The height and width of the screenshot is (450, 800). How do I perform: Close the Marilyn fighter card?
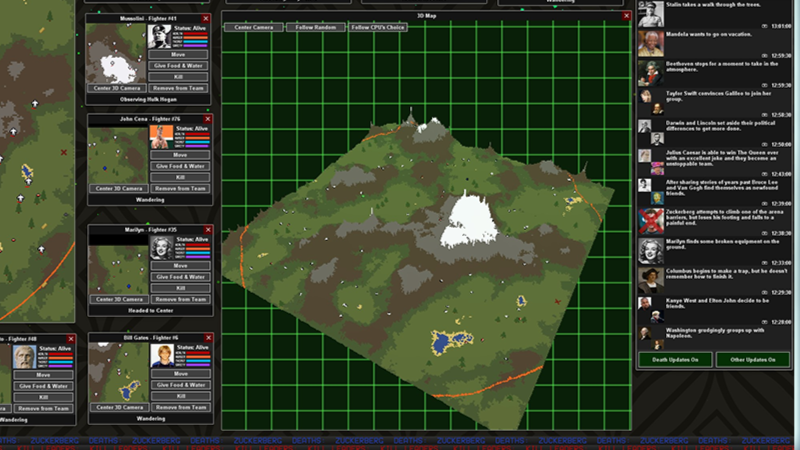206,229
